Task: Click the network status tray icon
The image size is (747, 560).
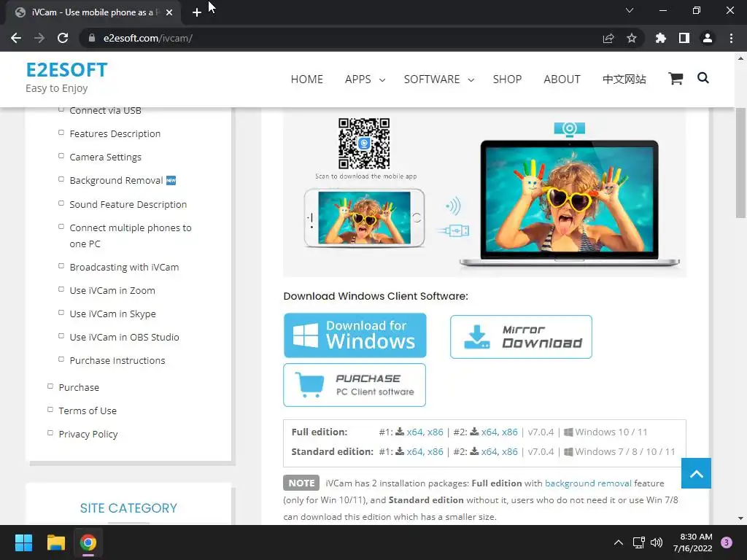Action: [638, 542]
